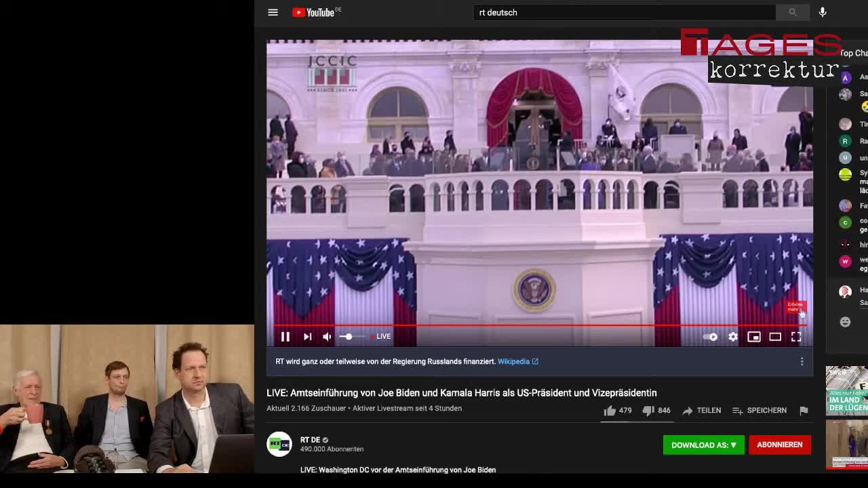Open the Wikipedia link about RT
Viewport: 868px width, 488px height.
point(518,361)
